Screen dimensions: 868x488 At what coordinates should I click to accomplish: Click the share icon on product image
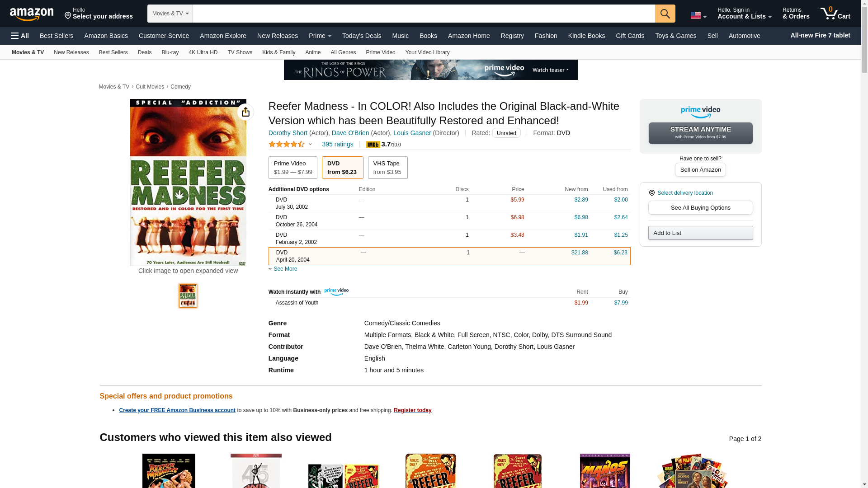point(245,112)
